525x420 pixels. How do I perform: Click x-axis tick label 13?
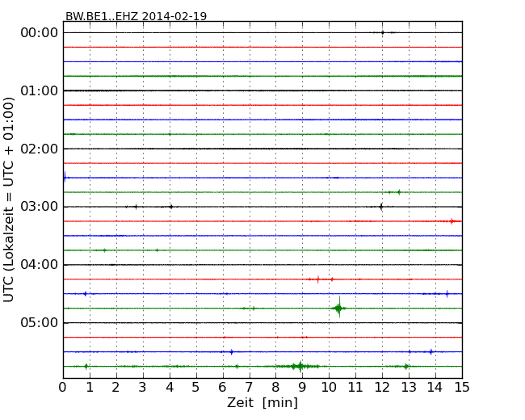tap(409, 388)
